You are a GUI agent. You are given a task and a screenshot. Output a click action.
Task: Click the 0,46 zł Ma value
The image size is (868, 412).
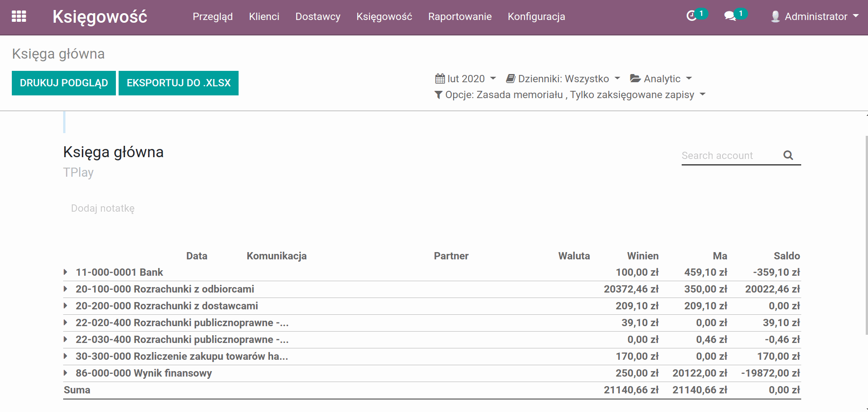click(x=712, y=339)
